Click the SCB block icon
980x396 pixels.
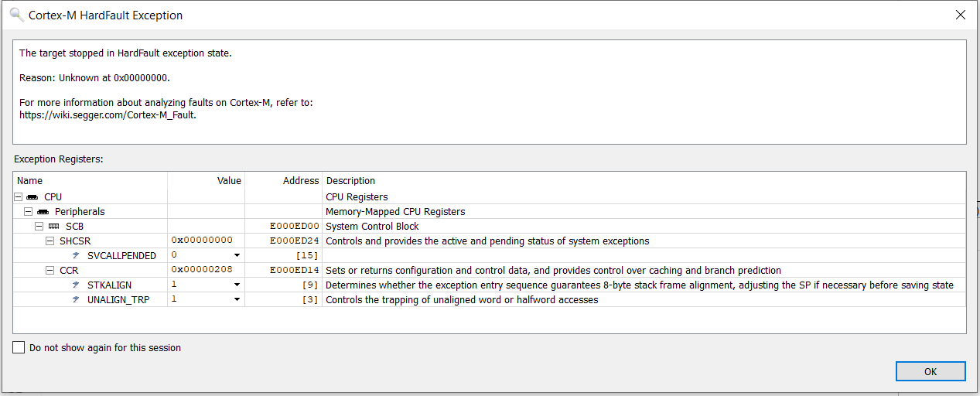[54, 226]
